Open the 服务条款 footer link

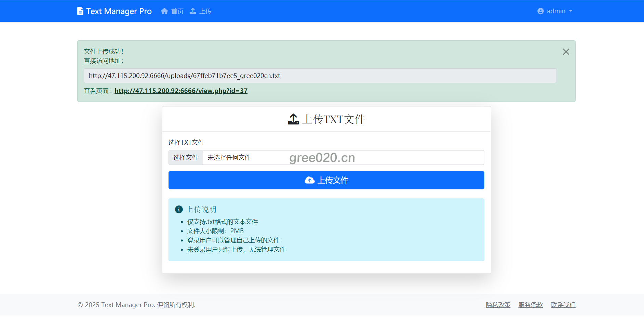(531, 305)
